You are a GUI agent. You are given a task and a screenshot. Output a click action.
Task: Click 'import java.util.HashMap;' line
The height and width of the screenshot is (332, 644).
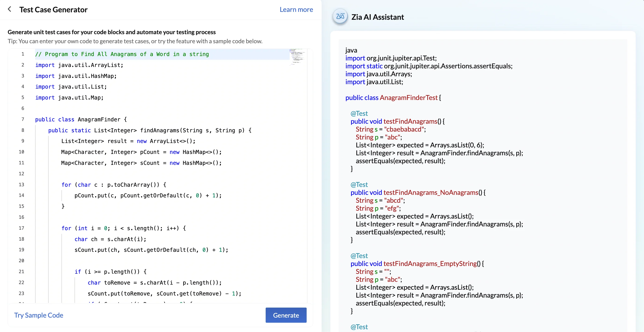76,76
